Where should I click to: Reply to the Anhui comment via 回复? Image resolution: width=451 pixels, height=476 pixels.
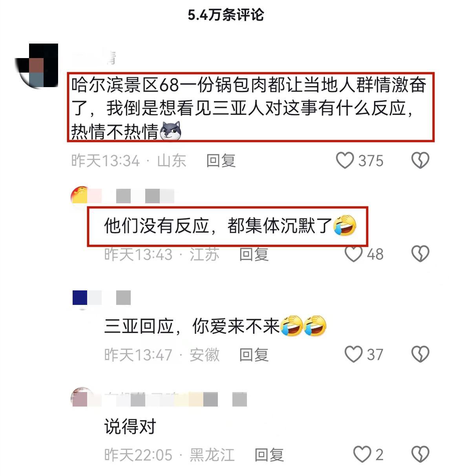coord(254,354)
